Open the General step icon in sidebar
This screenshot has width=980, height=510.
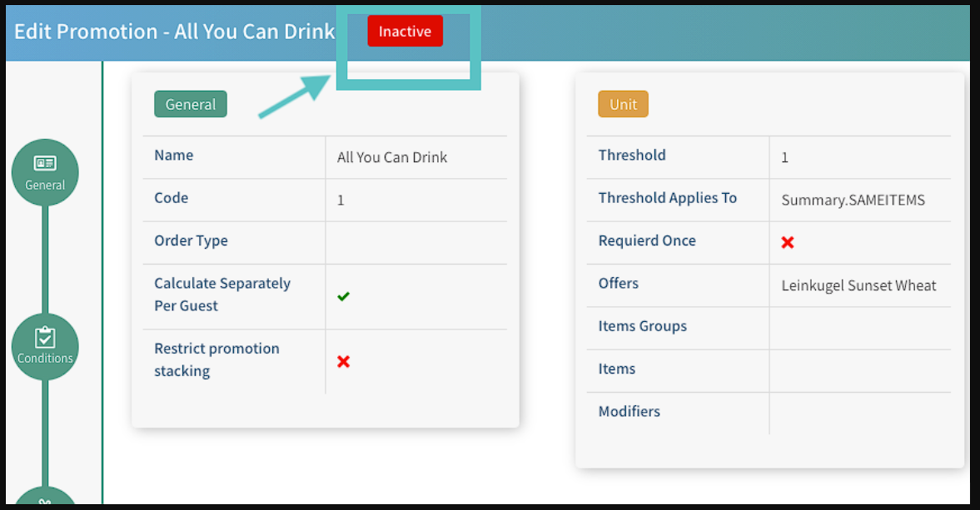click(x=45, y=172)
